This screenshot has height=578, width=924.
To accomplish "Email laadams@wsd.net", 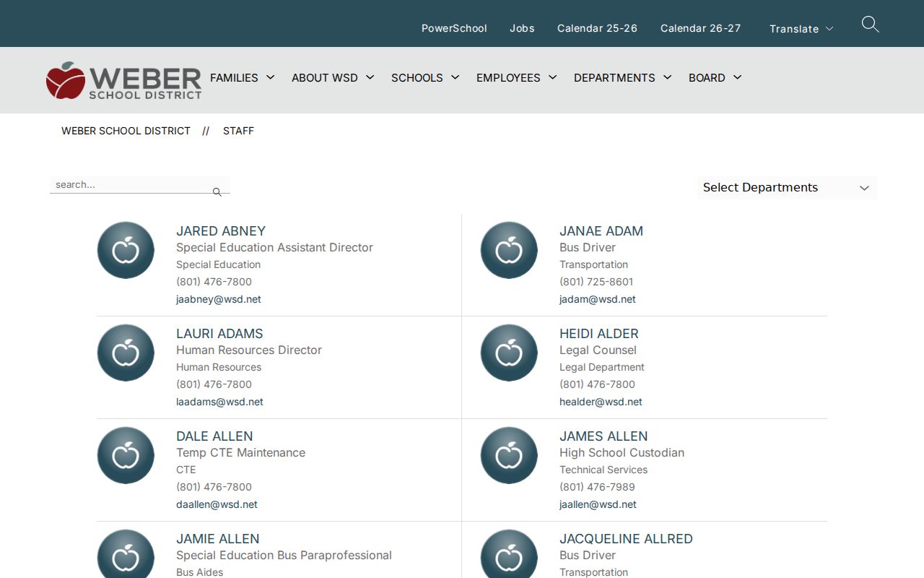I will point(219,402).
